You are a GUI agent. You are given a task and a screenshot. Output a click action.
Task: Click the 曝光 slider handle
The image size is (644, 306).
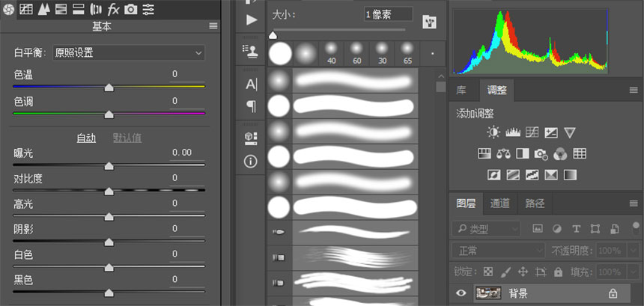[109, 166]
